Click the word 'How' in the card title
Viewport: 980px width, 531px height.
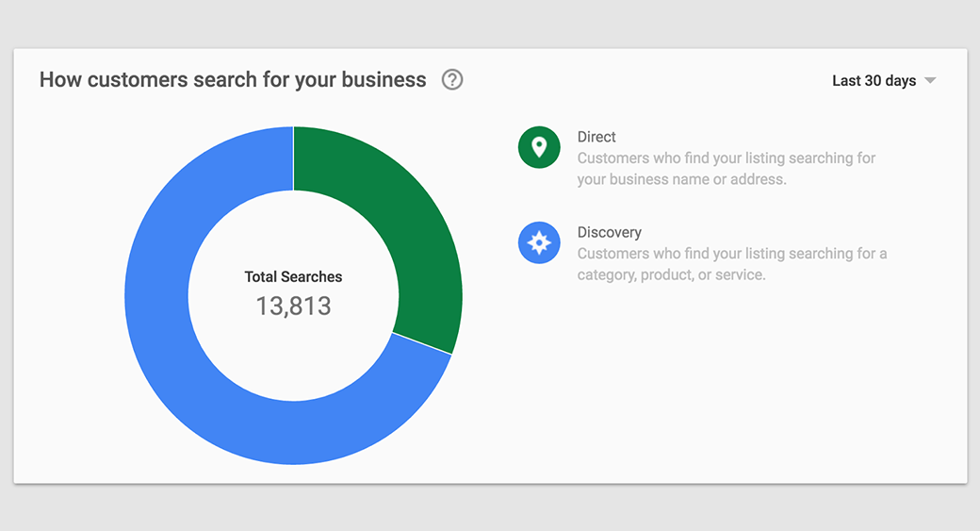click(60, 80)
